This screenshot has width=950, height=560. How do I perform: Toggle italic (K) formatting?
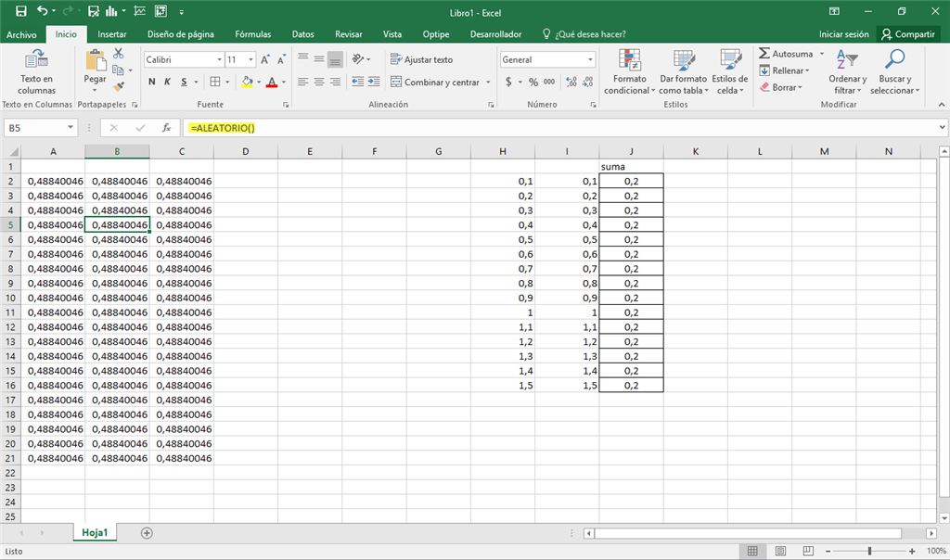[167, 82]
